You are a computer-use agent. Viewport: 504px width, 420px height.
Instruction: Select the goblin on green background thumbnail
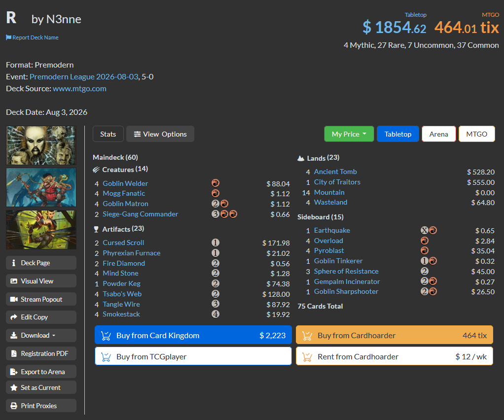pyautogui.click(x=41, y=230)
